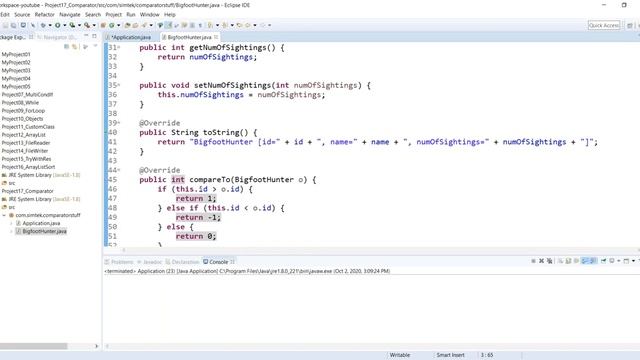Open the Window menu

click(149, 15)
